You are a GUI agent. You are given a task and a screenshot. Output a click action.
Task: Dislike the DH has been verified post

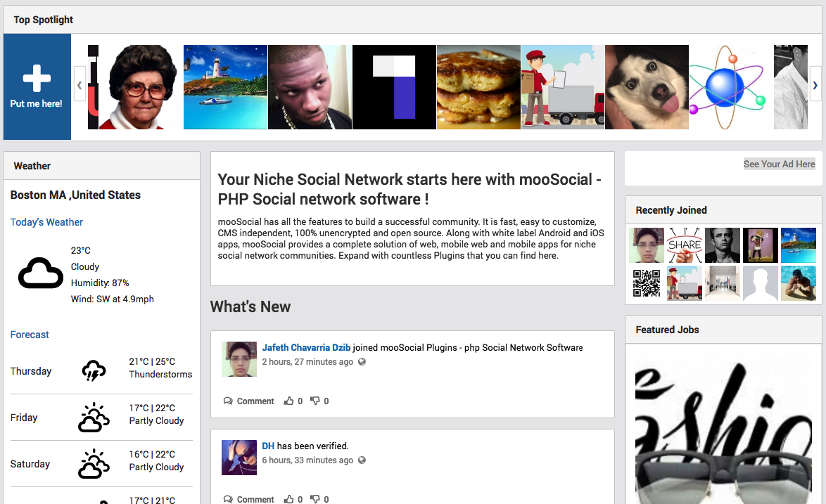[x=315, y=499]
